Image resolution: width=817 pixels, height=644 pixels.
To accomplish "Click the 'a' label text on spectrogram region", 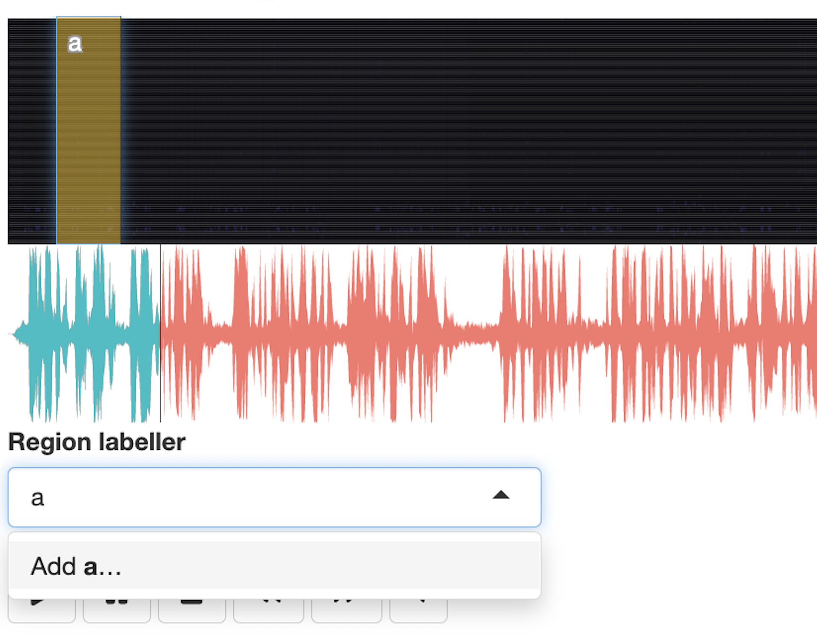I will 75,44.
